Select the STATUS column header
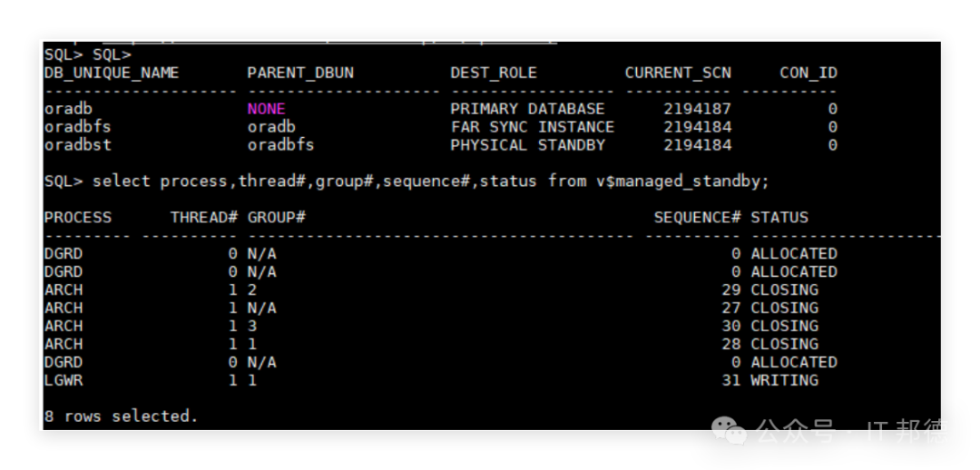Screen dimensions: 980x470 click(779, 218)
